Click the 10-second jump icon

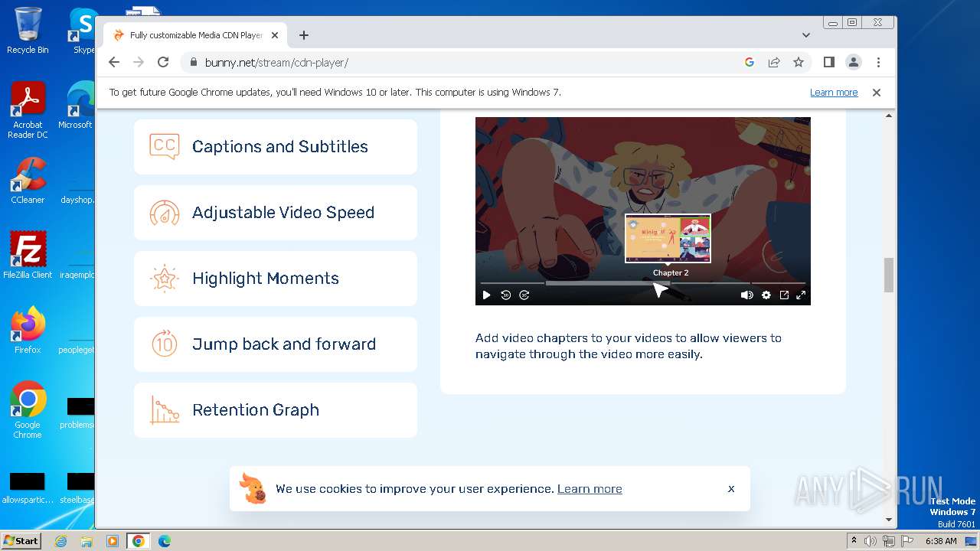click(165, 344)
